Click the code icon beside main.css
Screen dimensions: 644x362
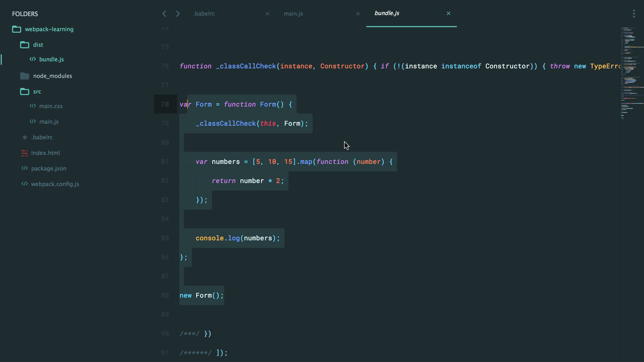point(33,106)
